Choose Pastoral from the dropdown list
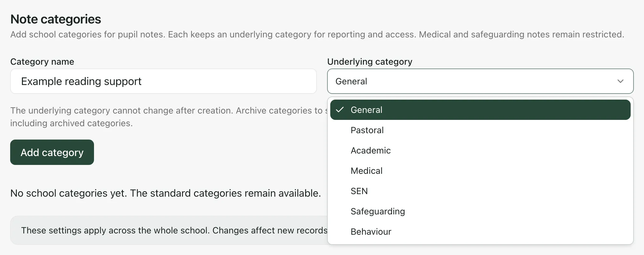Screen dimensions: 644x255 point(480,130)
